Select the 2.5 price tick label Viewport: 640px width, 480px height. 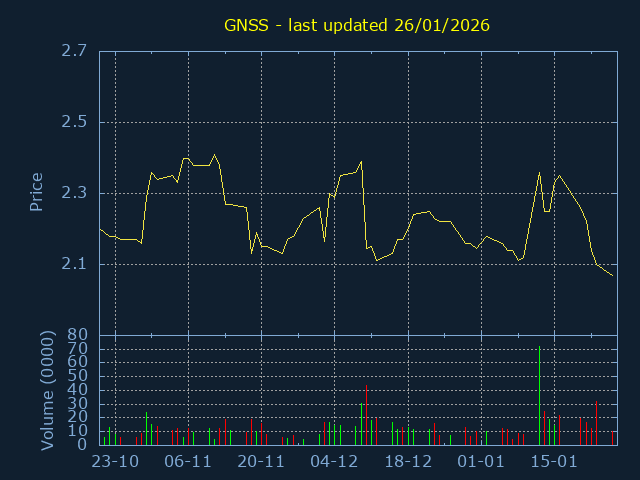point(73,122)
